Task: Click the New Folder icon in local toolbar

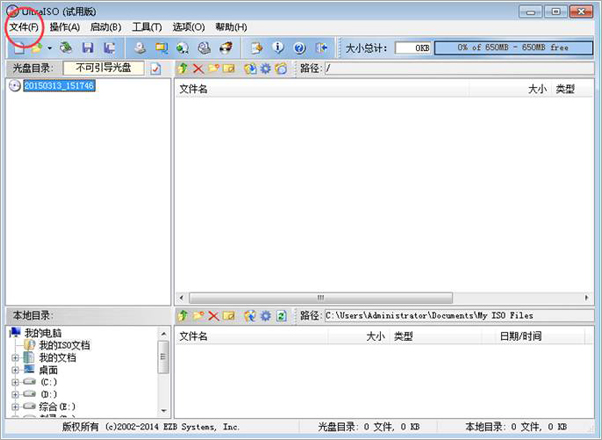Action: [198, 316]
